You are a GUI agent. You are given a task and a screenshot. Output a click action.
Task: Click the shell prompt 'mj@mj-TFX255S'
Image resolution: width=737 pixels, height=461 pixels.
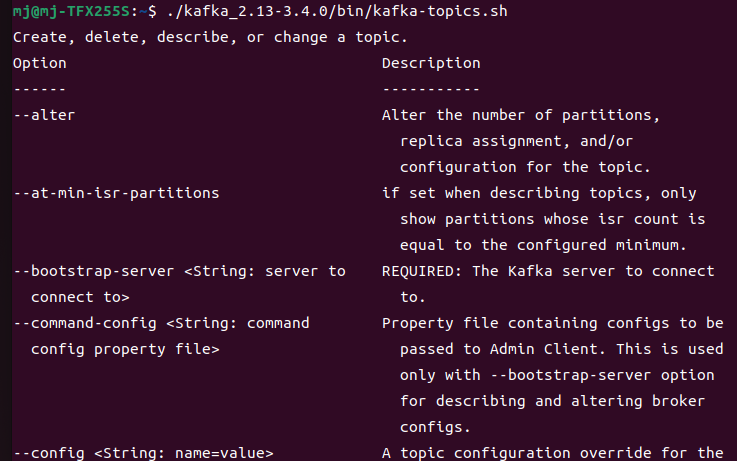[x=71, y=11]
